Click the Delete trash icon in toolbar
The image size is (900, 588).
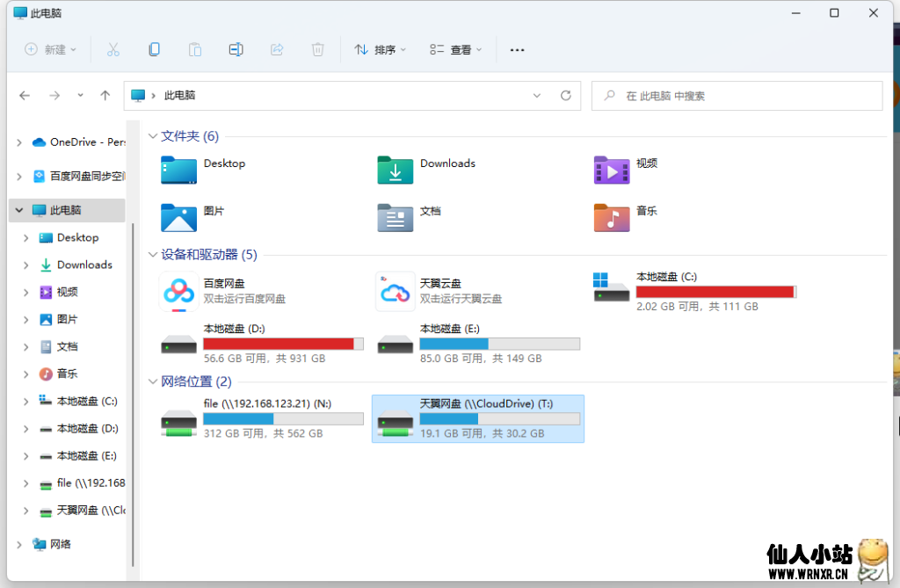click(318, 50)
